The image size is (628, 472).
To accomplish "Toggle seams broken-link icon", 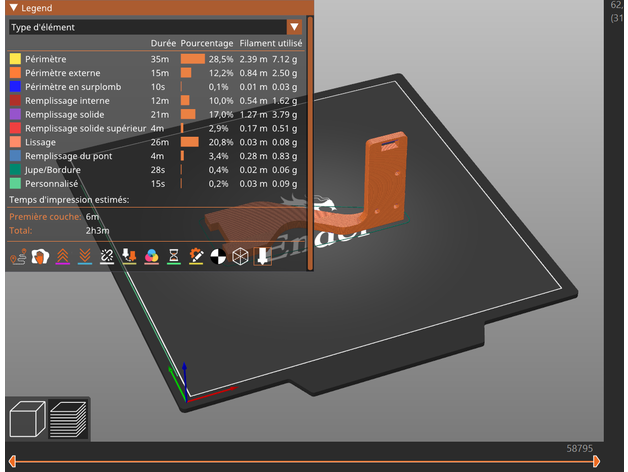I will (107, 256).
